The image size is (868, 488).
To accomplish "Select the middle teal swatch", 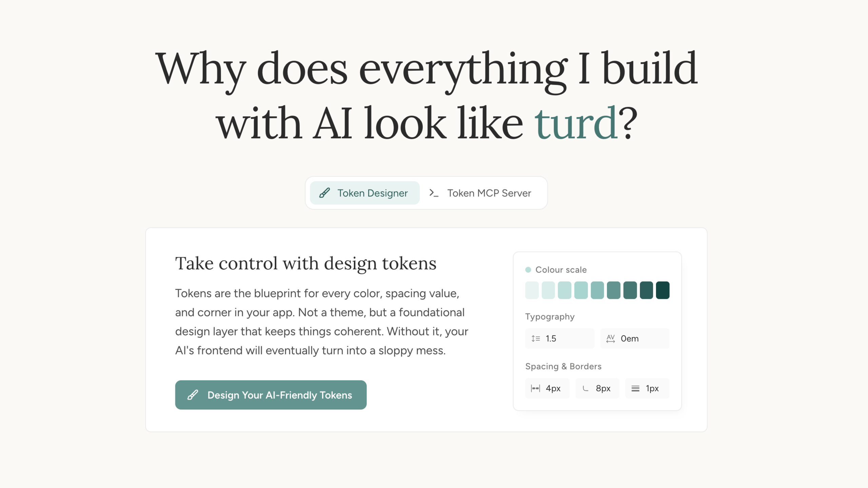I will point(597,290).
